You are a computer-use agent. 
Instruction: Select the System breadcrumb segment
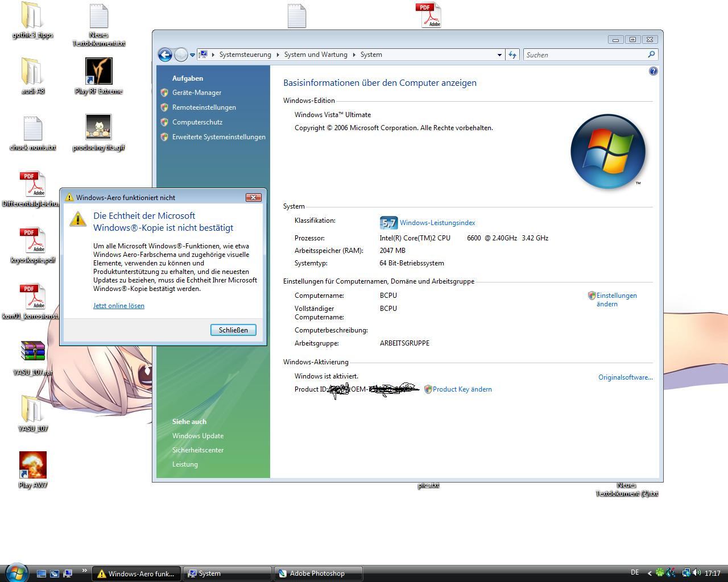coord(371,55)
